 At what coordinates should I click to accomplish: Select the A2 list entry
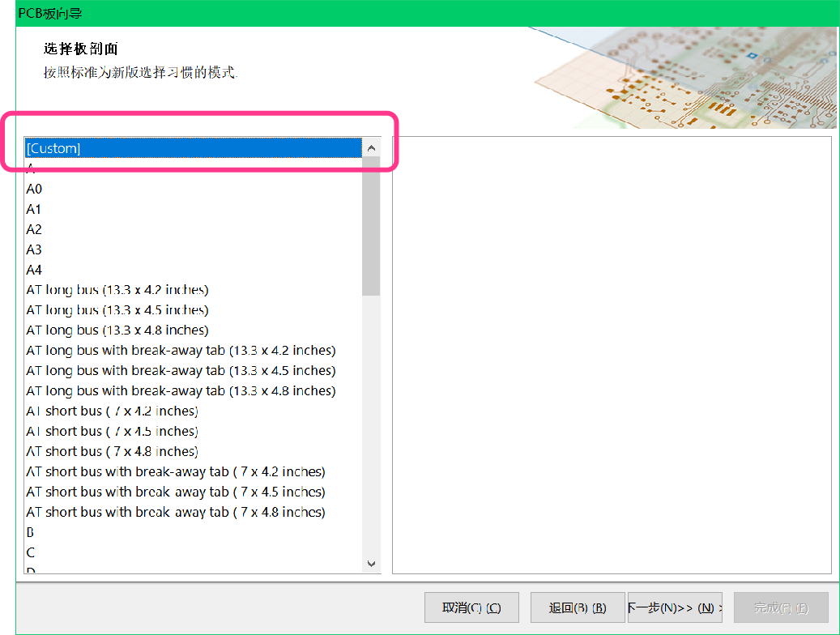point(194,229)
